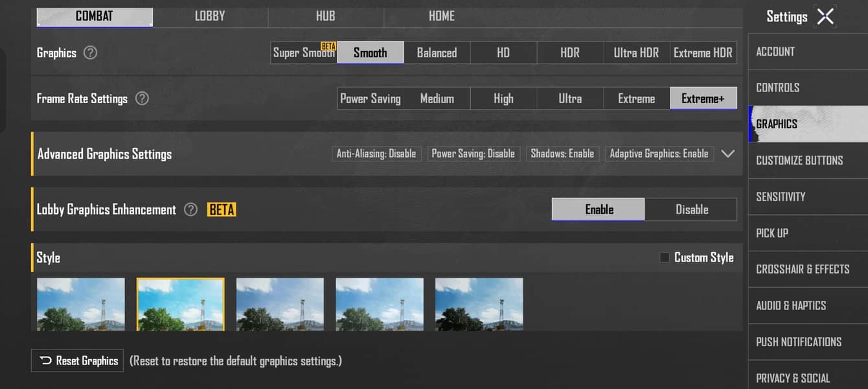The width and height of the screenshot is (868, 389).
Task: Select the third style thumbnail
Action: [x=280, y=304]
